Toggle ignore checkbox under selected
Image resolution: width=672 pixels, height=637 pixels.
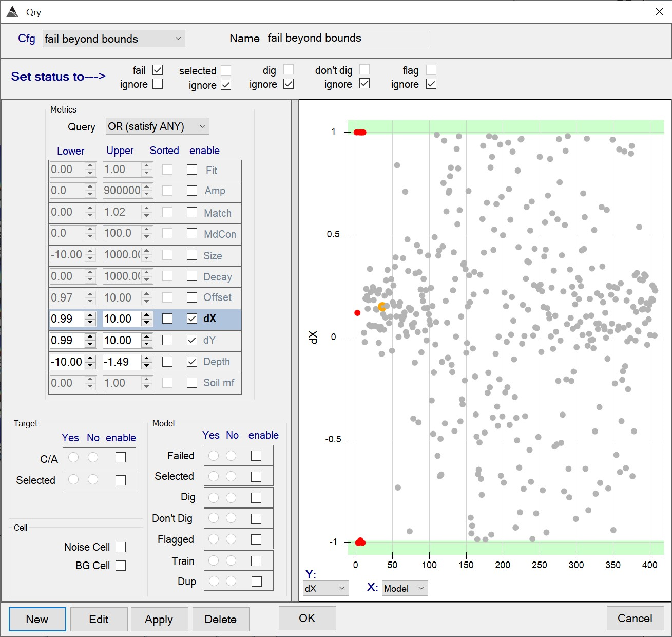[226, 85]
